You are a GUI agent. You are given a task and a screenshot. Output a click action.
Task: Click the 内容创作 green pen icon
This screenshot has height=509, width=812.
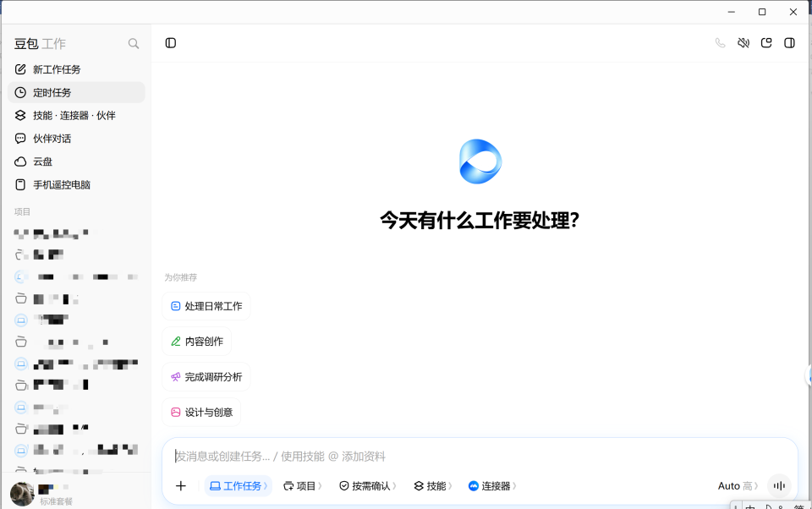tap(176, 342)
